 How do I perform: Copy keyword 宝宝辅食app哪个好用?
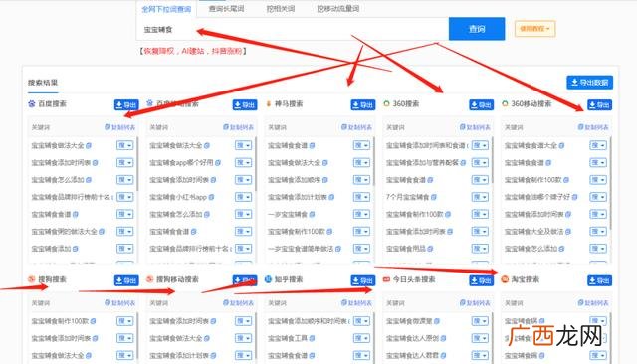coord(218,163)
